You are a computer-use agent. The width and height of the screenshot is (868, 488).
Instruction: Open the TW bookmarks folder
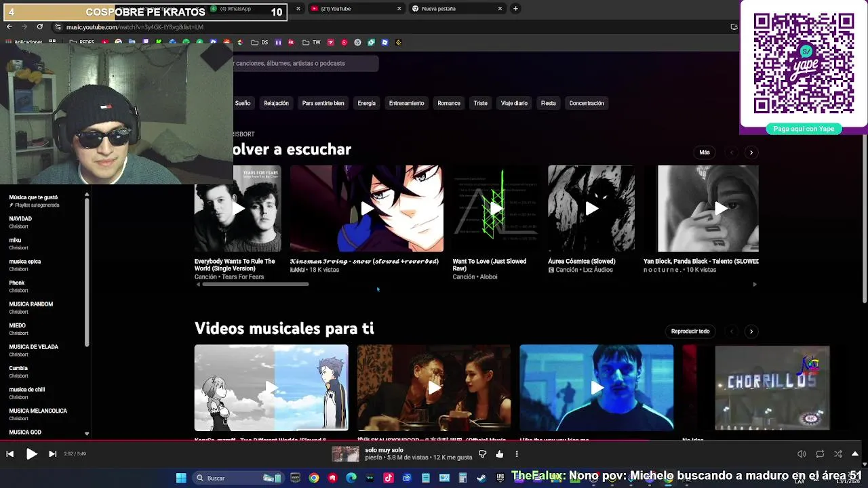pos(311,42)
